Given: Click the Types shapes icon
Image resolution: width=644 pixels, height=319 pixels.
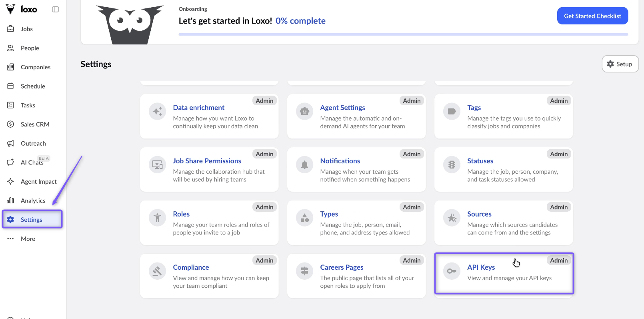Looking at the screenshot, I should click(305, 218).
